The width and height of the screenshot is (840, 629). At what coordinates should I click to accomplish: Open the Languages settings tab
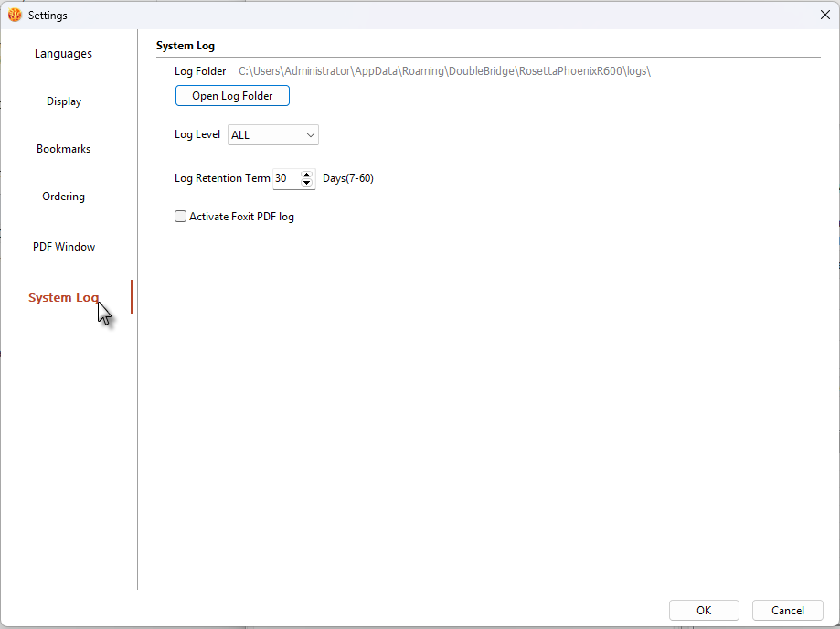click(x=63, y=54)
